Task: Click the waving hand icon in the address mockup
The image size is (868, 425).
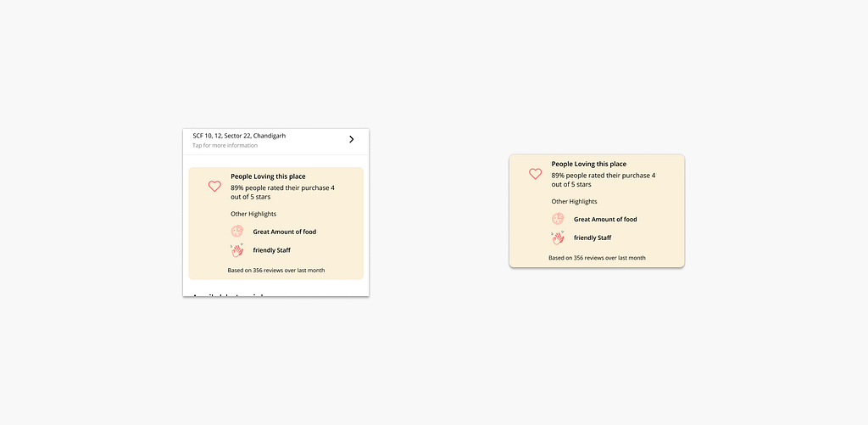Action: click(x=237, y=249)
